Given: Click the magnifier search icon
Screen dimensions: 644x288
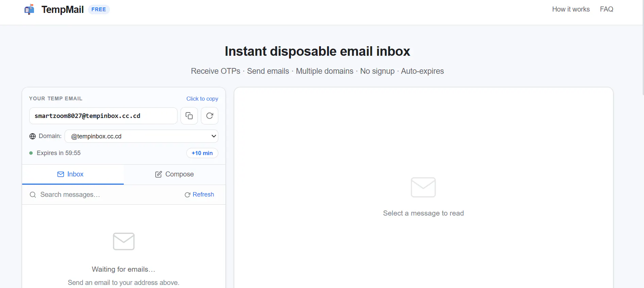Looking at the screenshot, I should [x=33, y=195].
